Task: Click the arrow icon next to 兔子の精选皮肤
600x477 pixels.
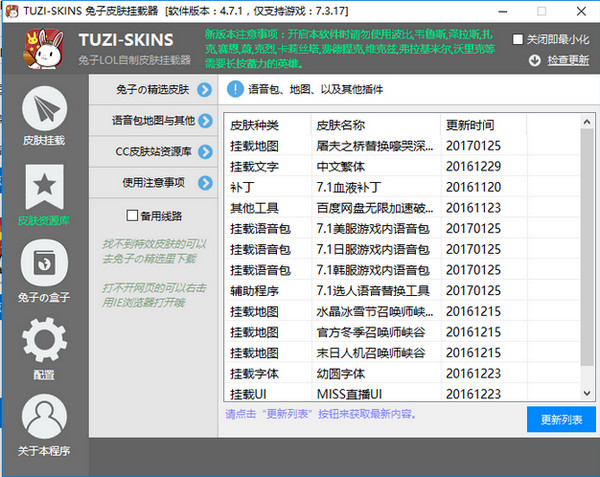Action: 205,90
